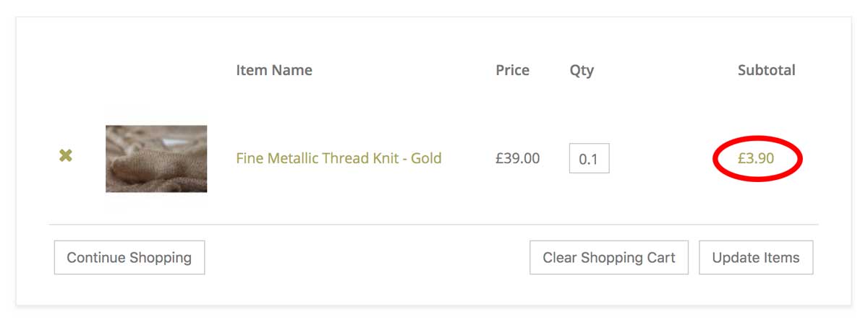Click the word Items in Update Items
Screen dimensions: 868x320
[780, 258]
